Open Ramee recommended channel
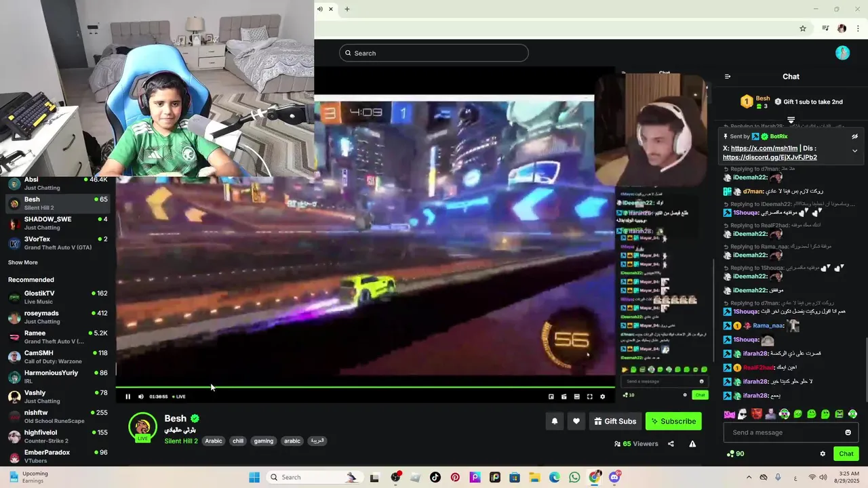This screenshot has width=868, height=488. pos(58,337)
